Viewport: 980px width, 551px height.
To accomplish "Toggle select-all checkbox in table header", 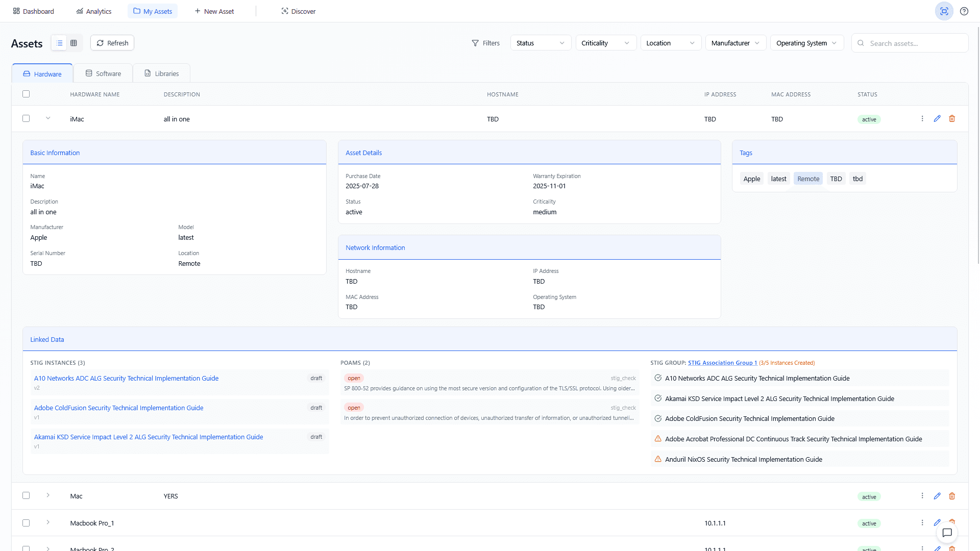I will tap(26, 94).
